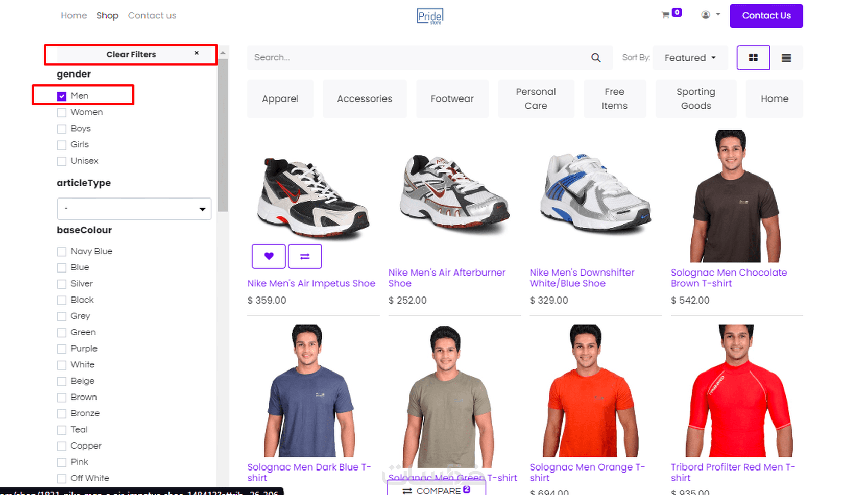Viewport: 868px width, 495px height.
Task: Expand the account dropdown caret
Action: click(x=718, y=14)
